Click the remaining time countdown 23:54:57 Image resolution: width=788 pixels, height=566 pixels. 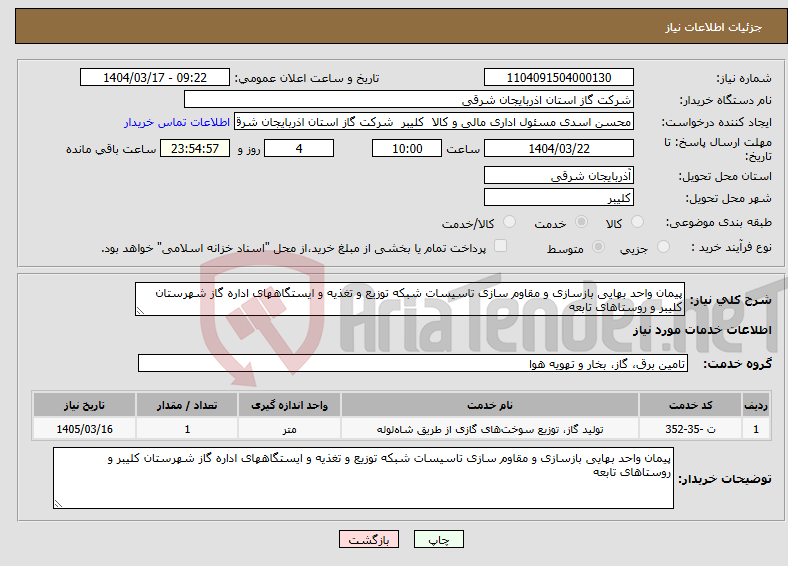click(195, 148)
